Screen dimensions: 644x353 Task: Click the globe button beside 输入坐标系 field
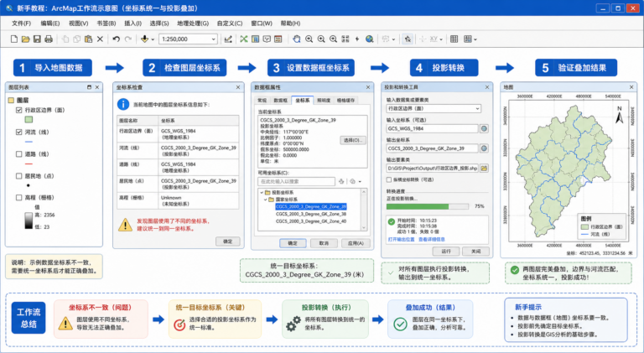[484, 128]
